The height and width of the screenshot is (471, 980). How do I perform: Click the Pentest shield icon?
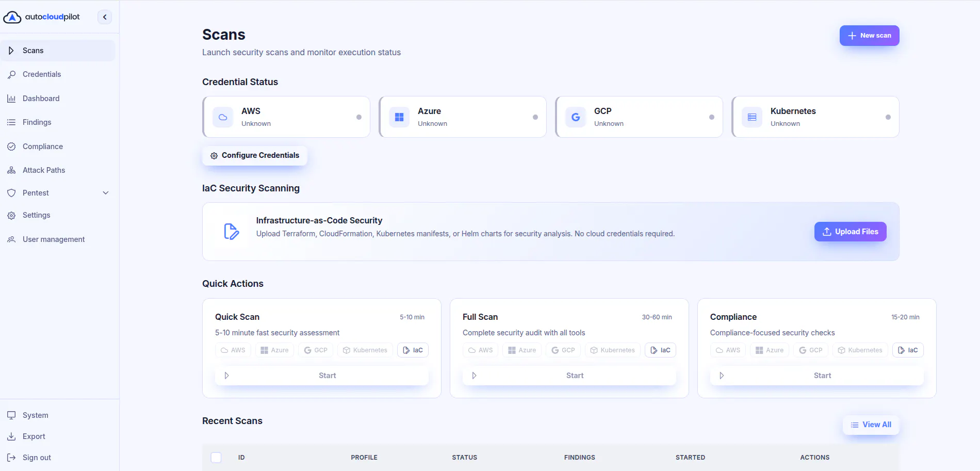click(x=11, y=193)
